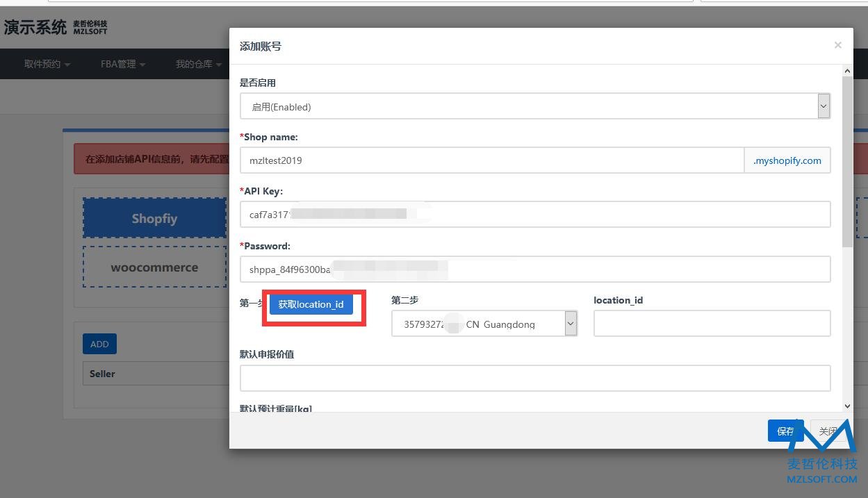Click the .myshopify.com suffix label
This screenshot has height=498, width=868.
787,160
